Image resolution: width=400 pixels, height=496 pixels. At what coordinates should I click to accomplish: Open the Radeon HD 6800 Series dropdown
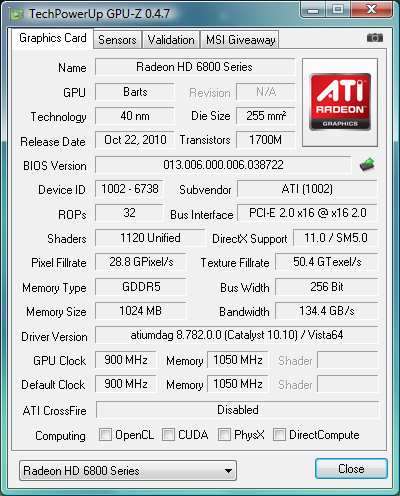[128, 471]
